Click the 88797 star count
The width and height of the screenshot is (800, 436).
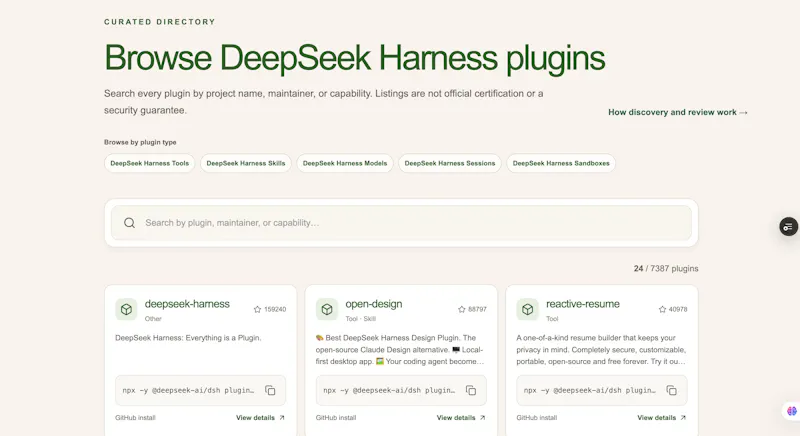pyautogui.click(x=477, y=309)
